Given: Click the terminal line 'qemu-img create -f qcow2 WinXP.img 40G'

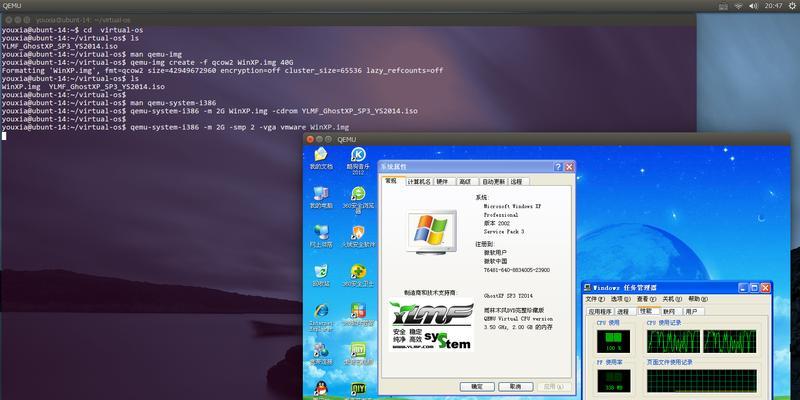Looking at the screenshot, I should 212,62.
